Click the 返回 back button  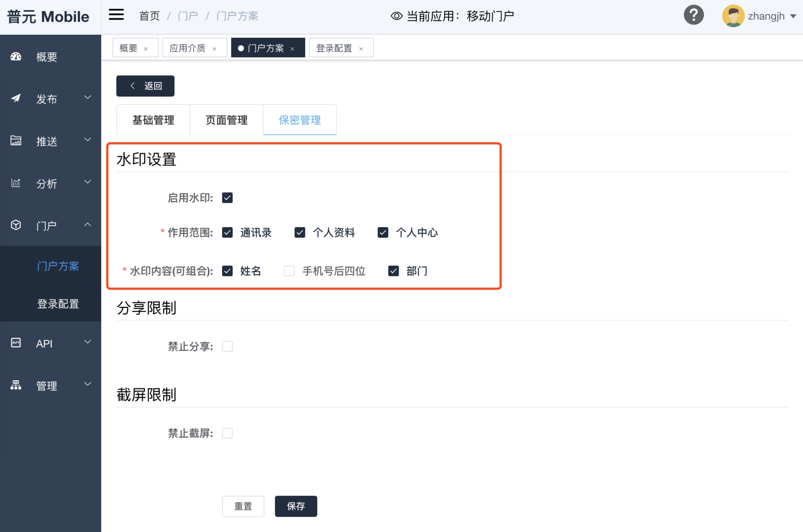tap(145, 86)
